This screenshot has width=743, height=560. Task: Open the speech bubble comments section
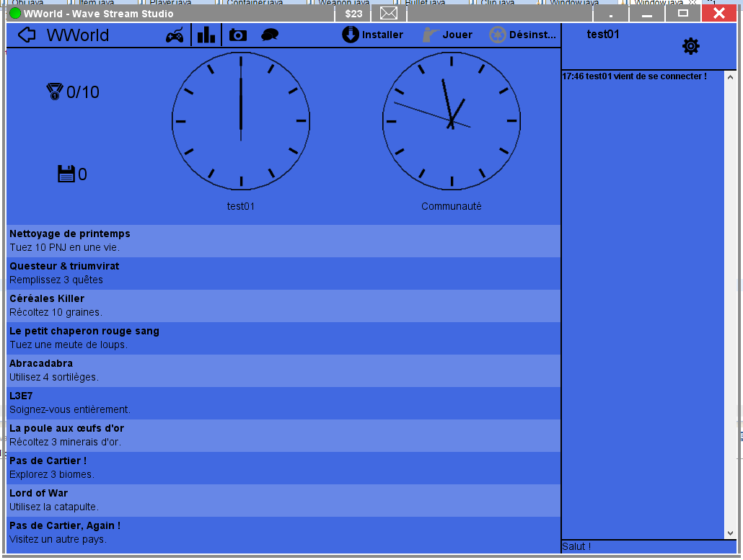(x=270, y=35)
